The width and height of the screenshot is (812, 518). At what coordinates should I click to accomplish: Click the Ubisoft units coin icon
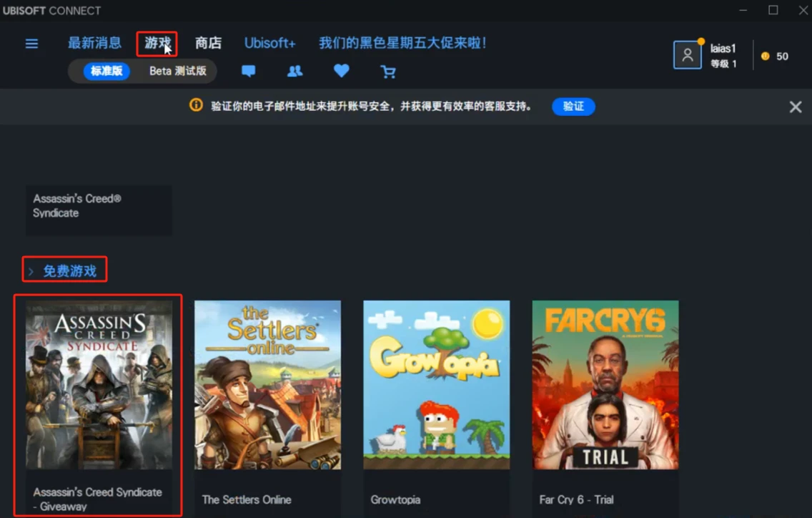(x=766, y=56)
